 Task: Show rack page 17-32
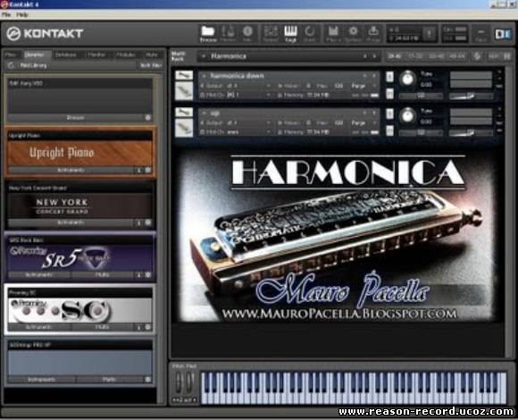pyautogui.click(x=415, y=56)
